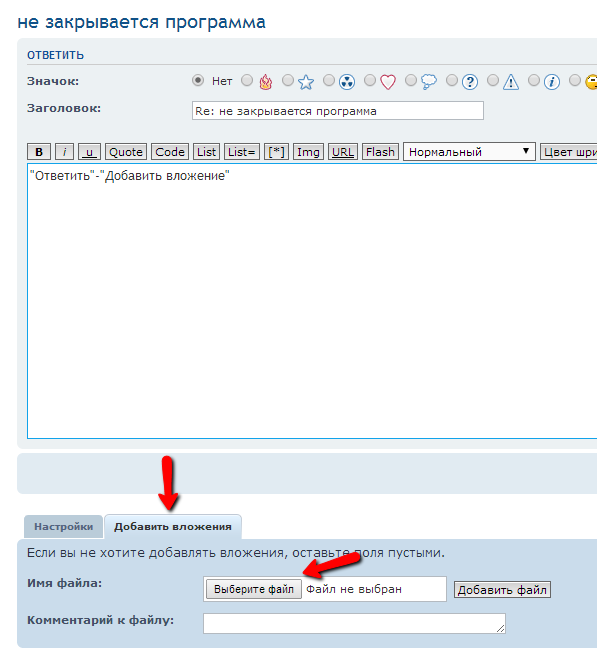Screen dimensions: 597x663
Task: Select the radio button beside thought bubble icon
Action: pyautogui.click(x=411, y=80)
